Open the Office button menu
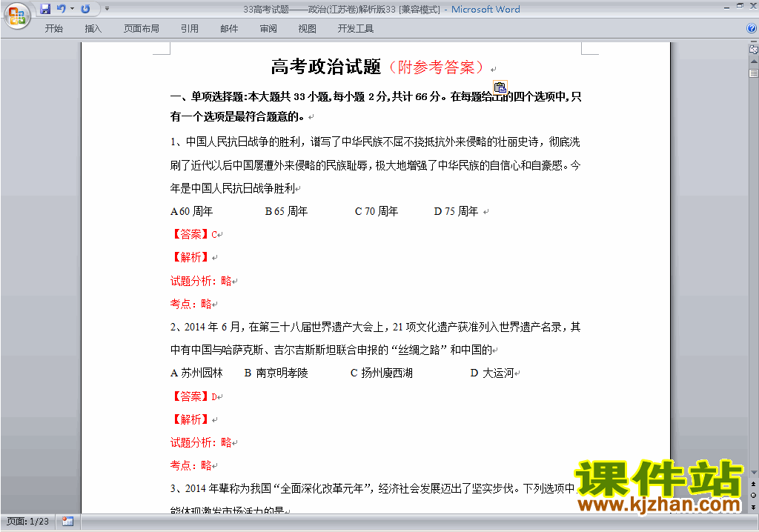Screen dimensions: 759x532 [16, 16]
